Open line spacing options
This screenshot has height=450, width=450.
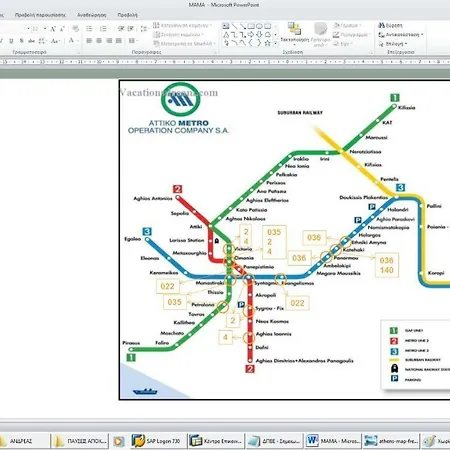(x=144, y=29)
